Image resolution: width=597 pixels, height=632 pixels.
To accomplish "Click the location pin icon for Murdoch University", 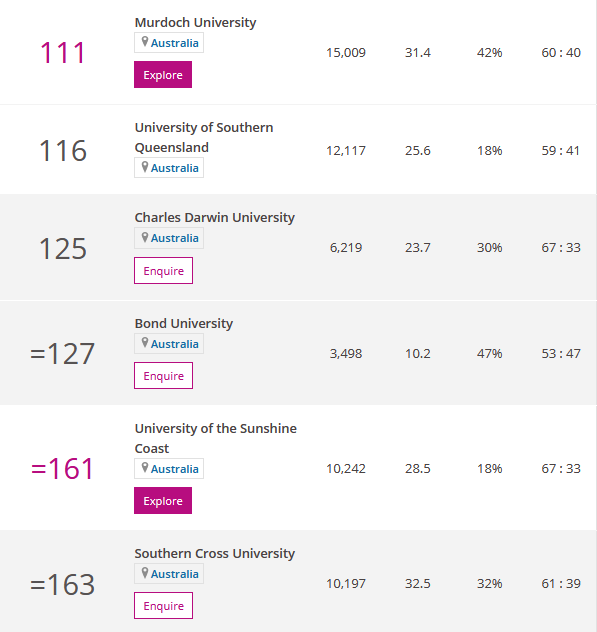I will click(x=145, y=42).
